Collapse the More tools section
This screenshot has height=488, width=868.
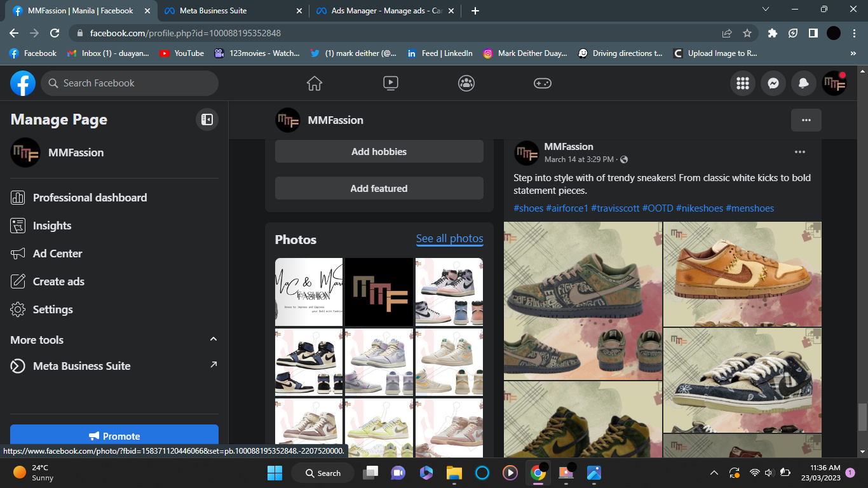click(214, 339)
